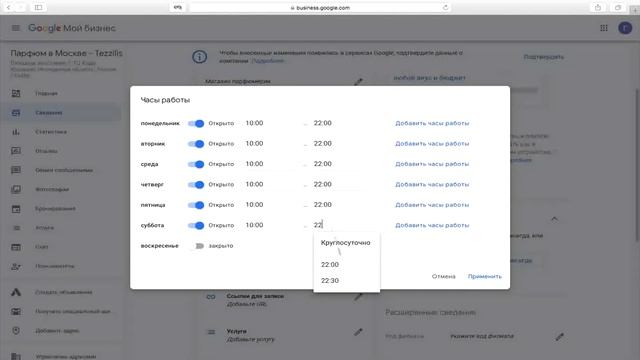Edit Магазин парфюмерии with pencil icon
Screen dimensions: 640x360
pos(358,82)
